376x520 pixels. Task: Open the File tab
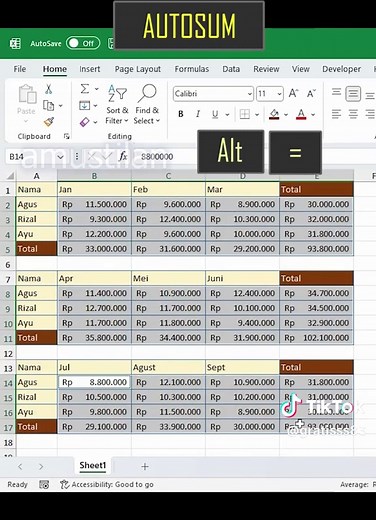point(19,69)
